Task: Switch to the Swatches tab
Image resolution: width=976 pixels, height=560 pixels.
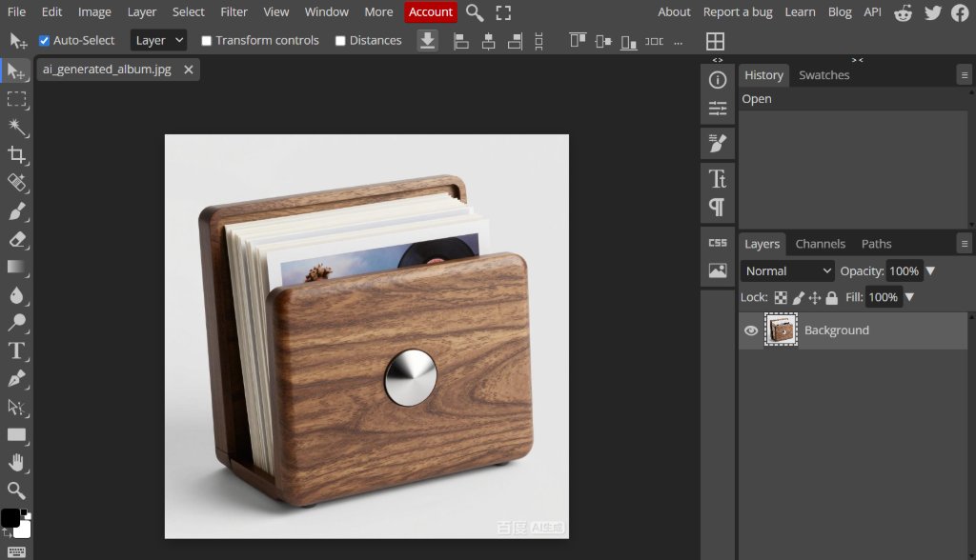Action: [x=823, y=75]
